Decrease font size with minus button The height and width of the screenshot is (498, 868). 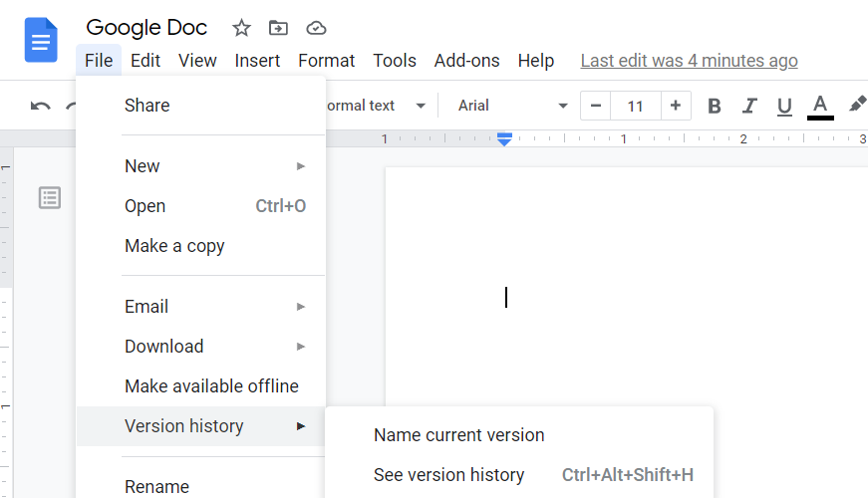coord(596,106)
